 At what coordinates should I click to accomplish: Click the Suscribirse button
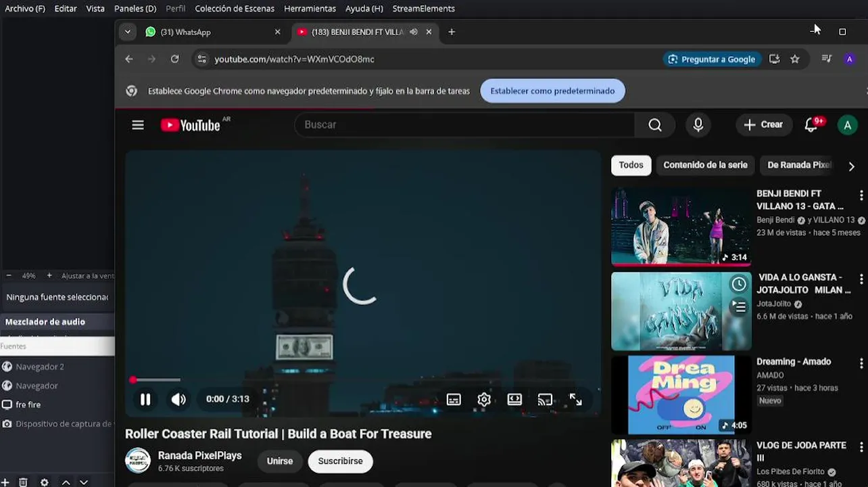(x=340, y=461)
